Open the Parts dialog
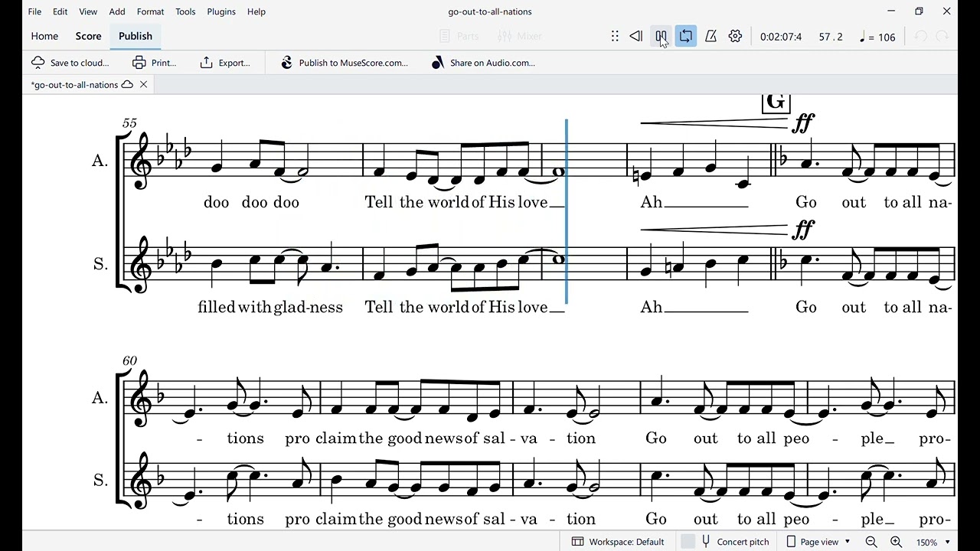 click(459, 36)
